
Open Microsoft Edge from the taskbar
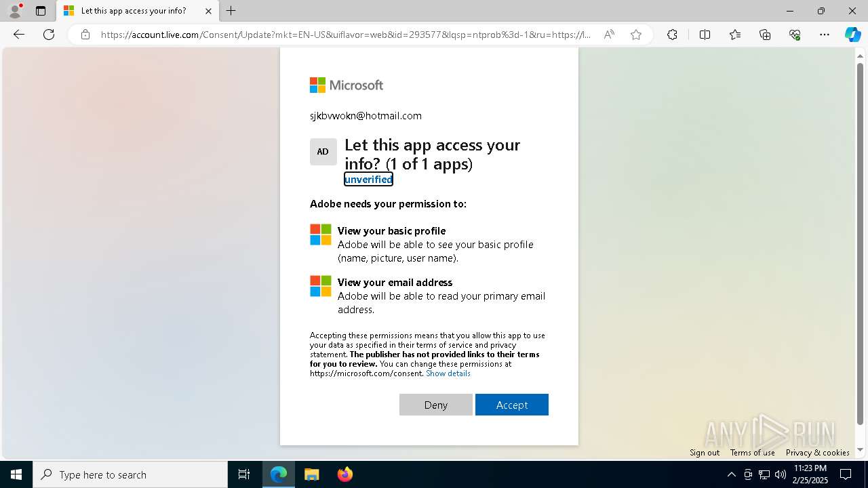tap(279, 474)
